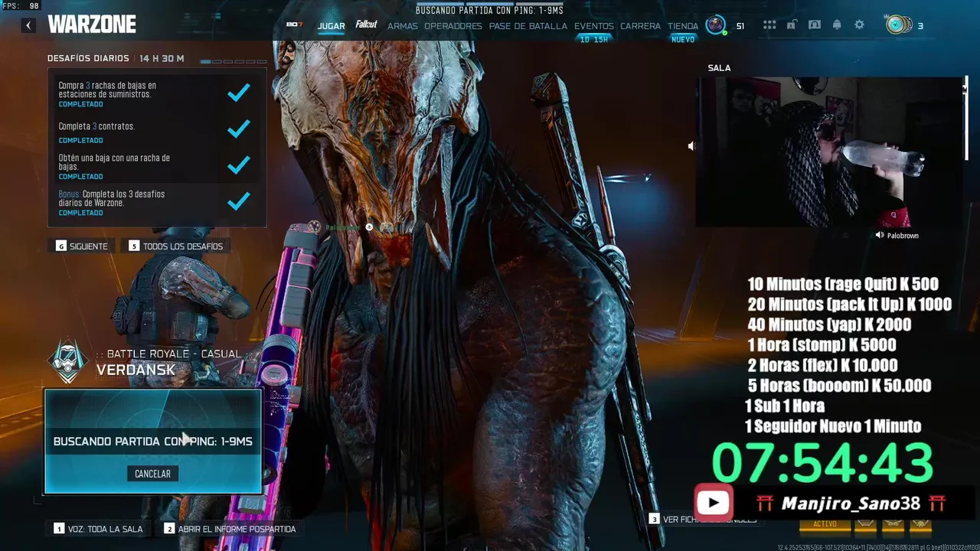Select the second token icon after ACTIVO

tap(893, 524)
